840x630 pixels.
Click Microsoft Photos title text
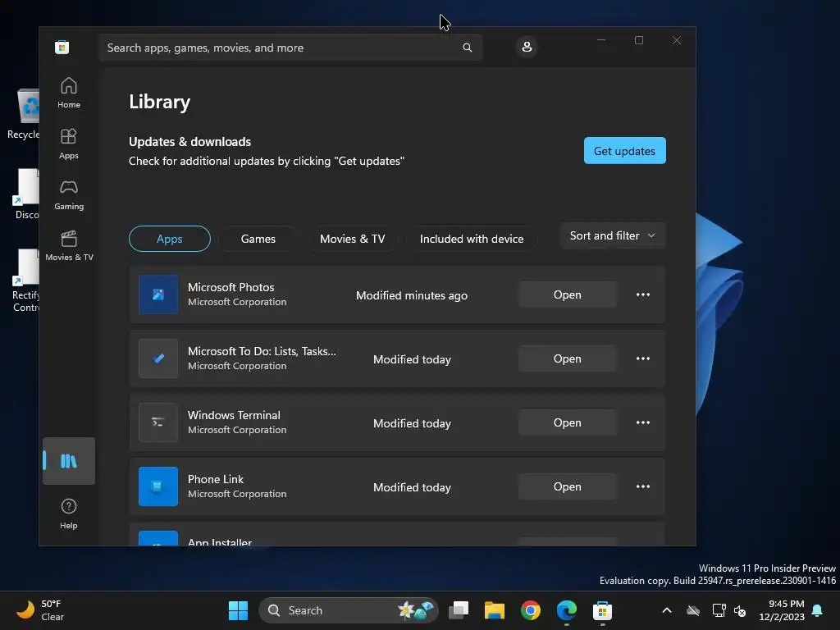pyautogui.click(x=231, y=287)
